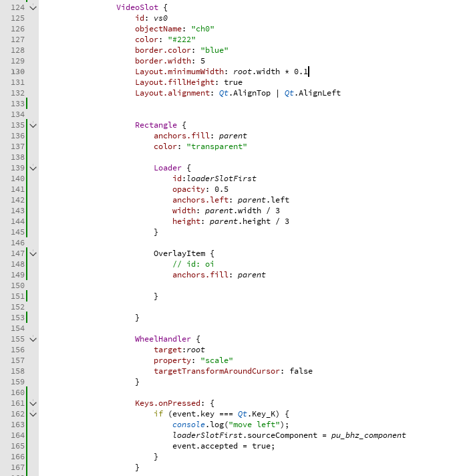
Task: Click line number 141 in the gutter
Action: [x=17, y=189]
